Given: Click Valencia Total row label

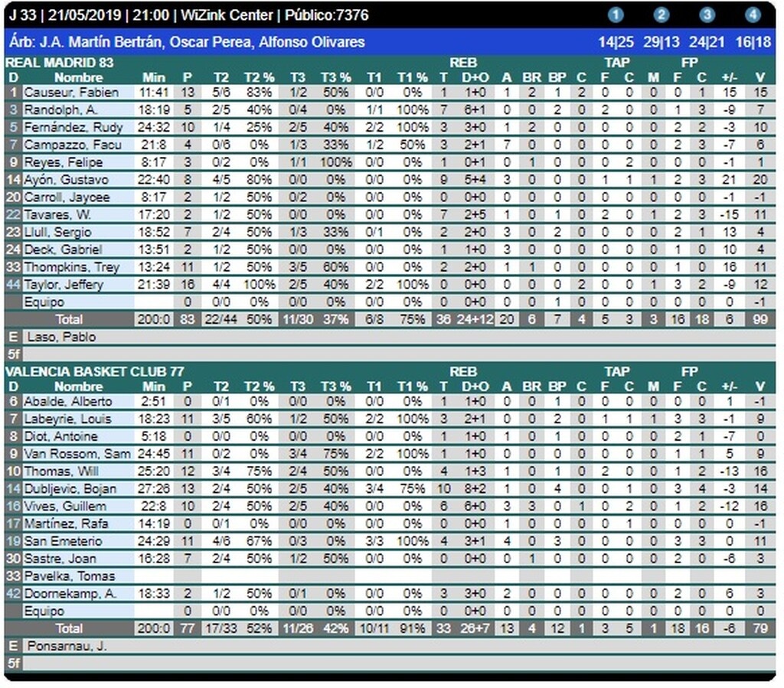Looking at the screenshot, I should tap(69, 628).
